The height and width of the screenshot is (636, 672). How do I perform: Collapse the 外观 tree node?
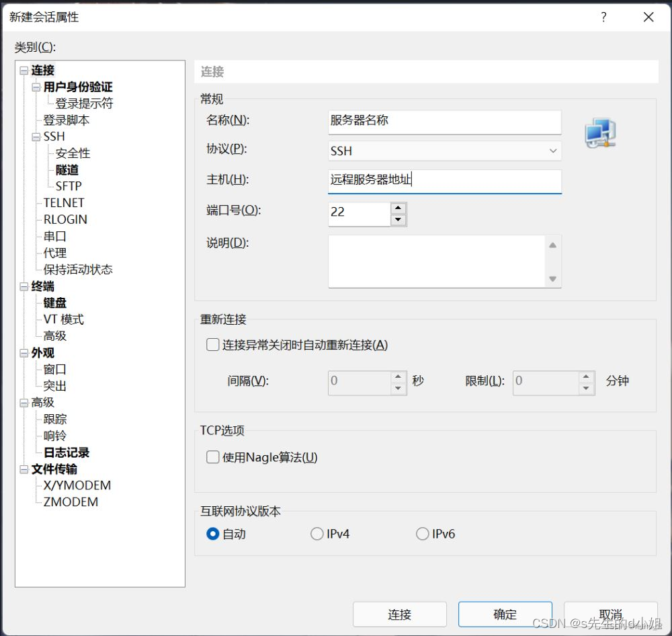(x=24, y=353)
